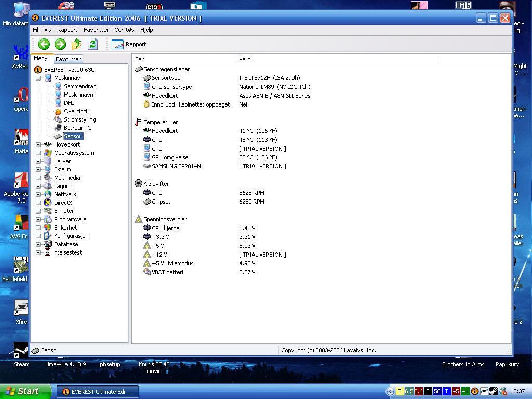Click the Spenningsverdier warning icon
Viewport: 532px width, 399px height.
[138, 219]
